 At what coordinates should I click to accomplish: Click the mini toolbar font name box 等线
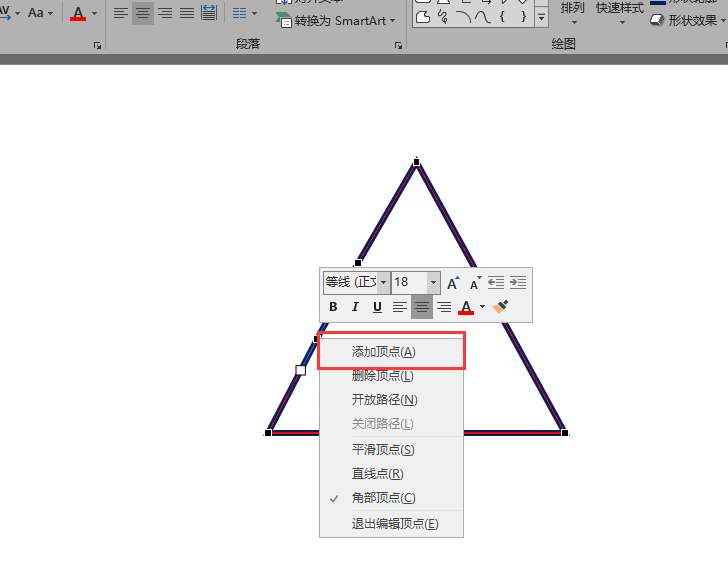351,282
